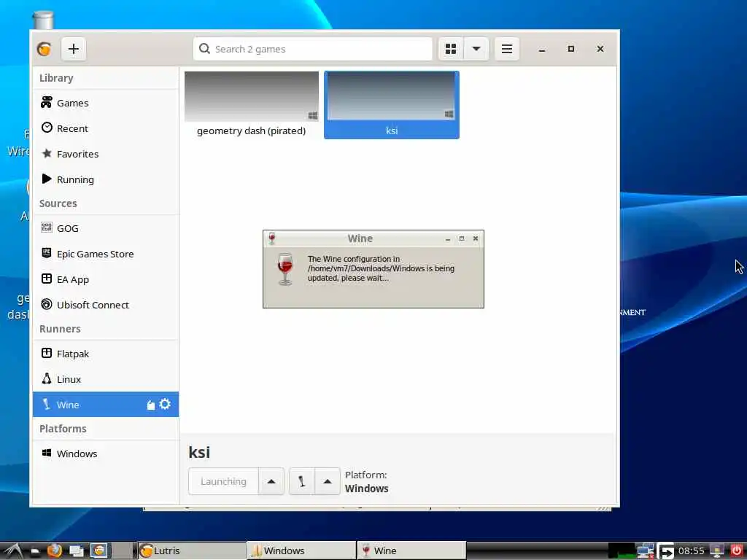Click the logout arrow tray icon
Viewport: 747px width, 560px height.
point(665,551)
